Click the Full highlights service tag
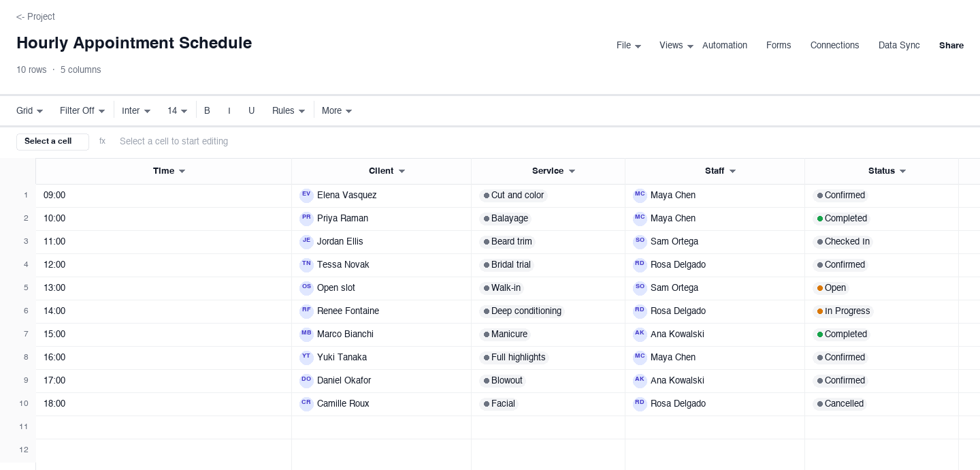The width and height of the screenshot is (980, 470). click(514, 358)
